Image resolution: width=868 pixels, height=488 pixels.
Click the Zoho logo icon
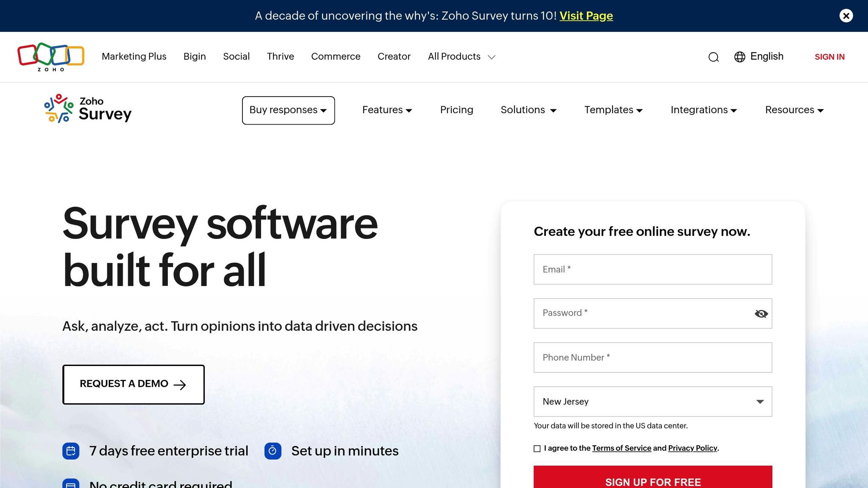pyautogui.click(x=51, y=57)
